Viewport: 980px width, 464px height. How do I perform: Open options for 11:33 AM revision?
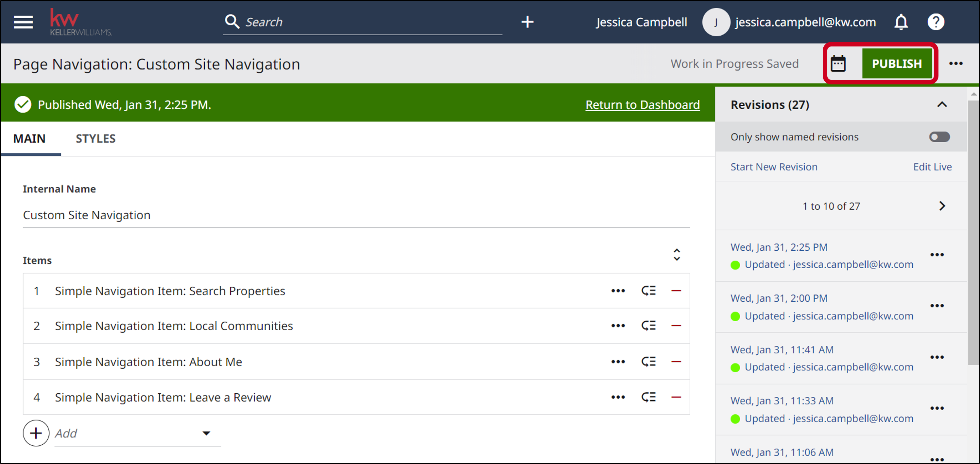coord(937,408)
